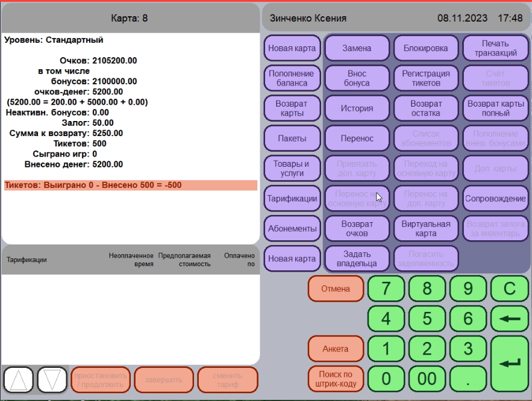Click the Возврат очков button

click(357, 229)
